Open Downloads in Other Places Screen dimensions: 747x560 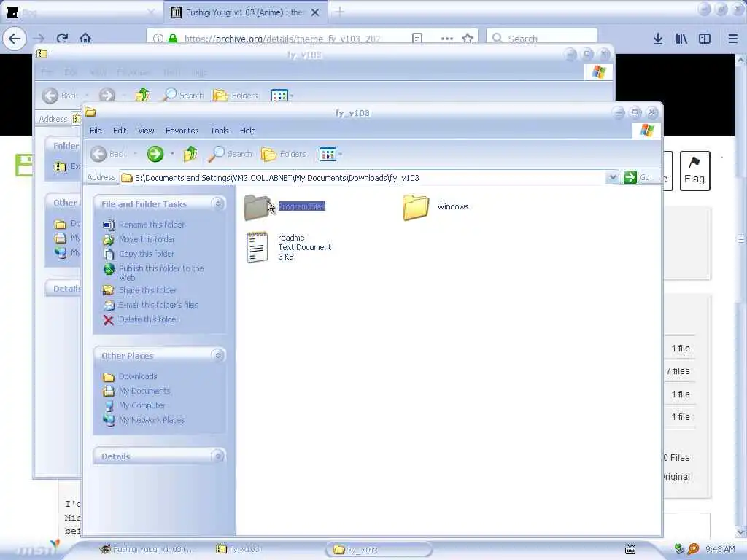(138, 376)
